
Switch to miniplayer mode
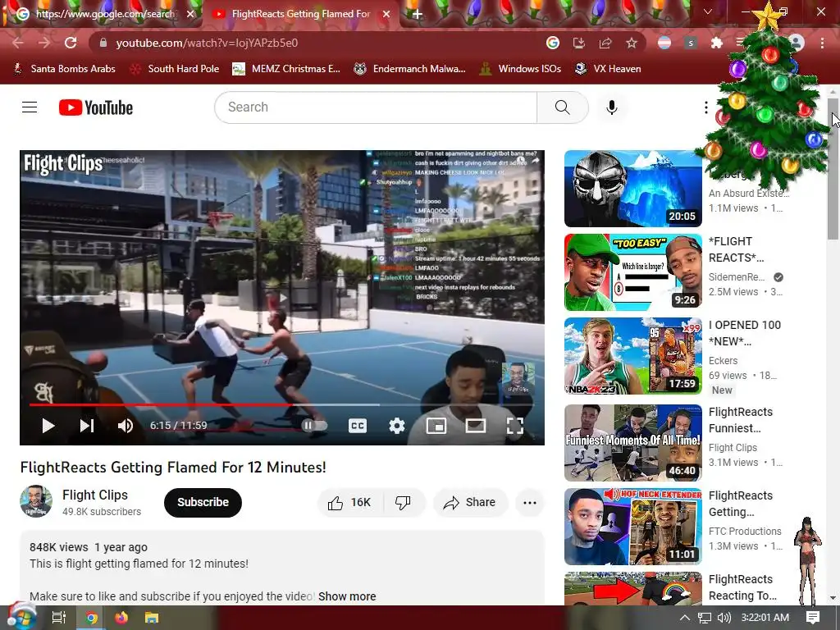point(436,426)
